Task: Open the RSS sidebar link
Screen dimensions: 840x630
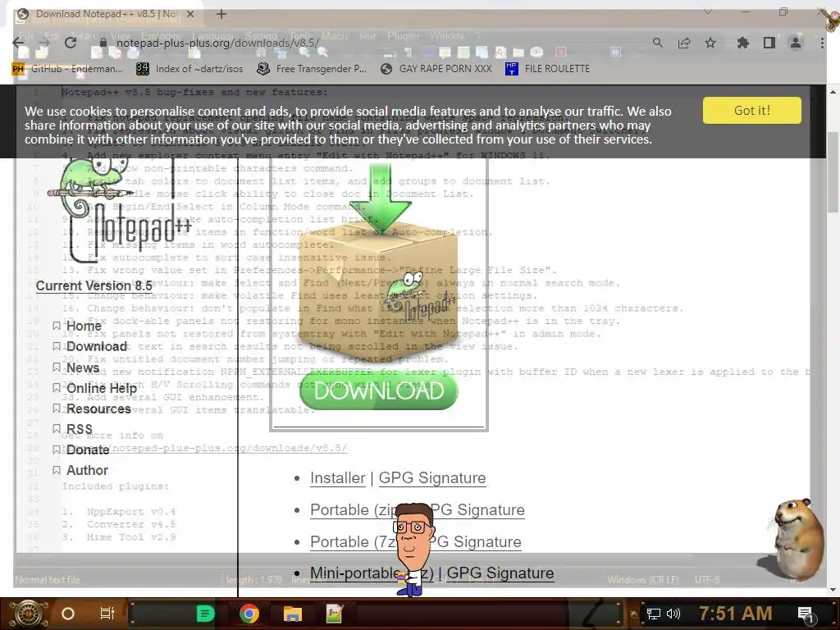Action: [80, 429]
